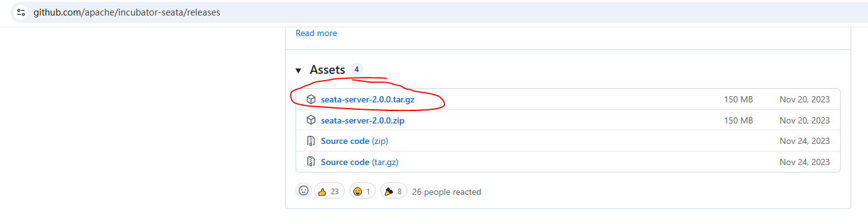Click the Nov 20, 2023 date of tar.gz asset
The image size is (868, 224).
tap(805, 99)
